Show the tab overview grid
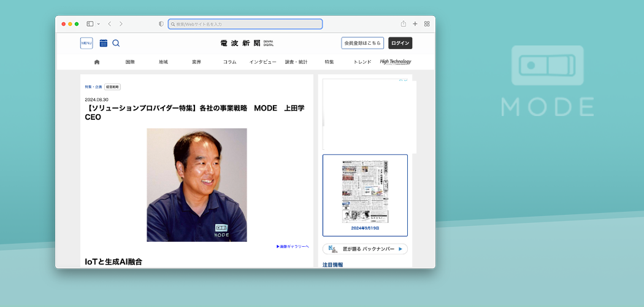The width and height of the screenshot is (644, 307). [427, 24]
